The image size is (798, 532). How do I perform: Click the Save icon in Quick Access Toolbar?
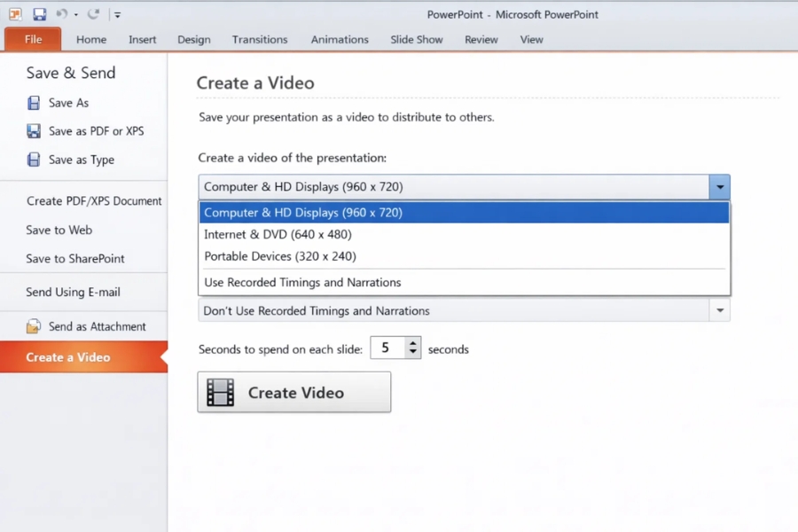[39, 14]
